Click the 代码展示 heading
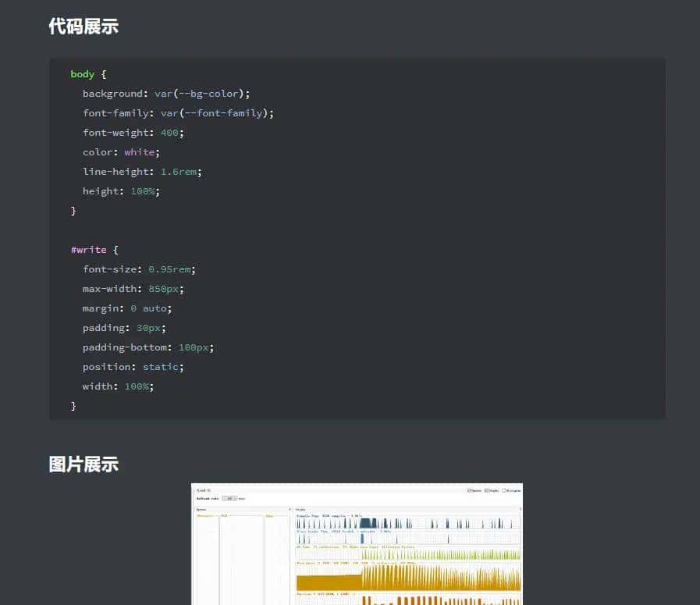The height and width of the screenshot is (605, 700). tap(84, 27)
